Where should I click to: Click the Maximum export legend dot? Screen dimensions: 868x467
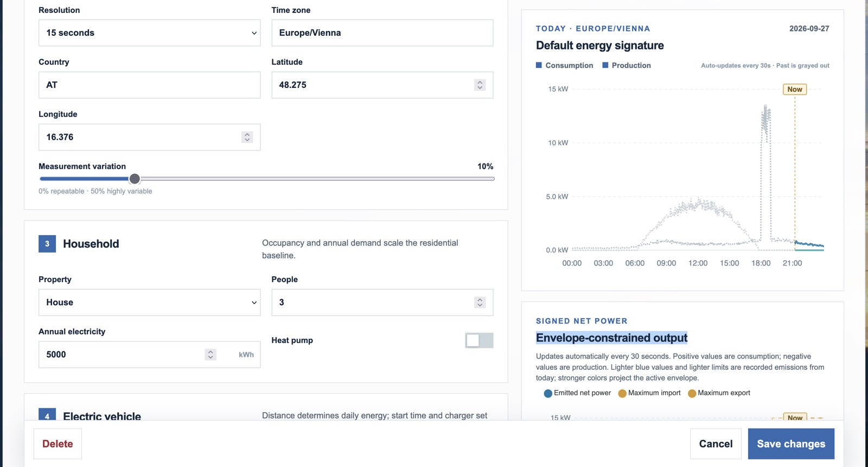coord(692,393)
